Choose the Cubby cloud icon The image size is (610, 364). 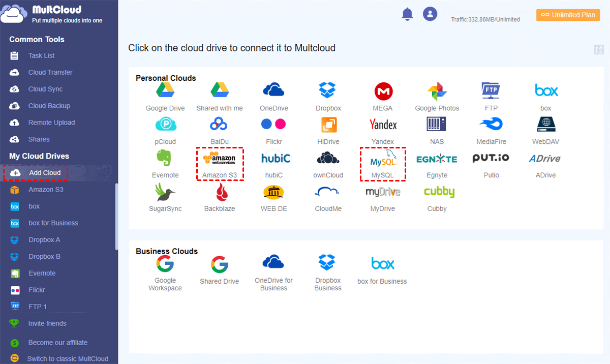439,197
